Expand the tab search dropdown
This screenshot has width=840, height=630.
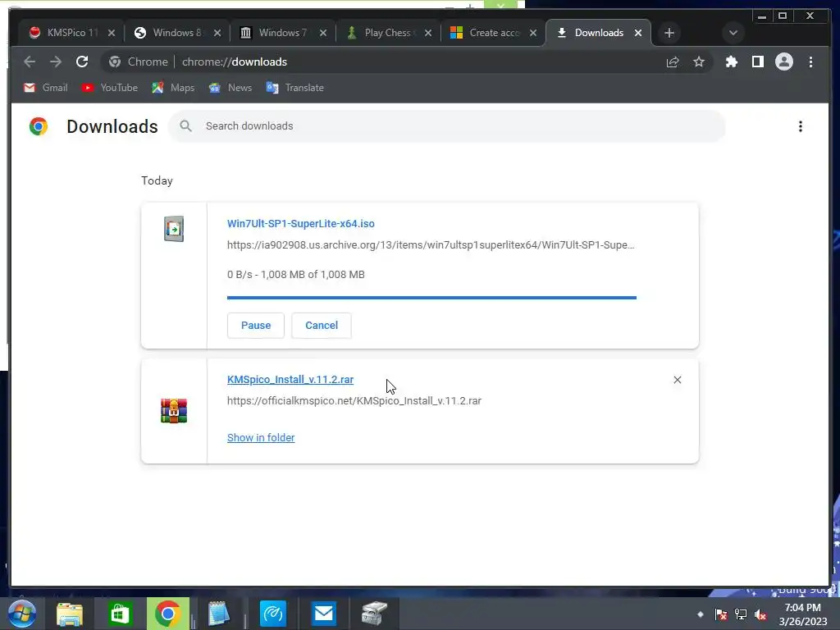pyautogui.click(x=733, y=33)
